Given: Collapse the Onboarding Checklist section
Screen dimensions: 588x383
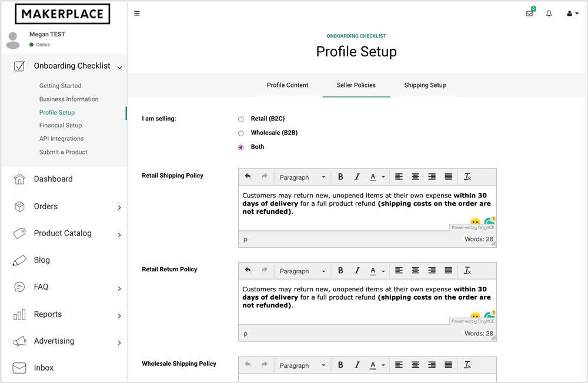Looking at the screenshot, I should point(119,68).
